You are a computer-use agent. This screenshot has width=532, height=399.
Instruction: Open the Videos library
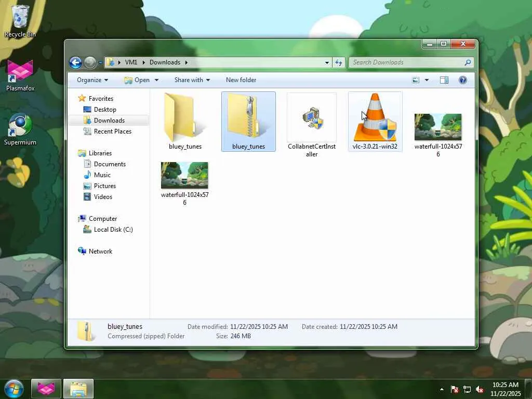tap(98, 196)
